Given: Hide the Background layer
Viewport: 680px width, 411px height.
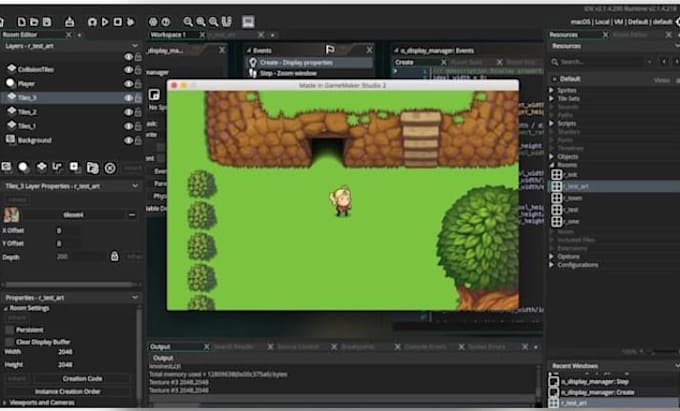Looking at the screenshot, I should (128, 140).
